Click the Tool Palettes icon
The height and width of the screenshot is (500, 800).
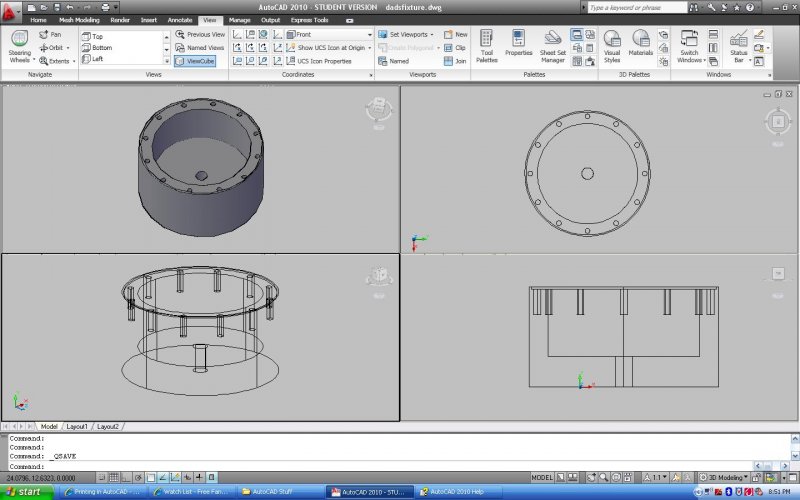(x=487, y=45)
